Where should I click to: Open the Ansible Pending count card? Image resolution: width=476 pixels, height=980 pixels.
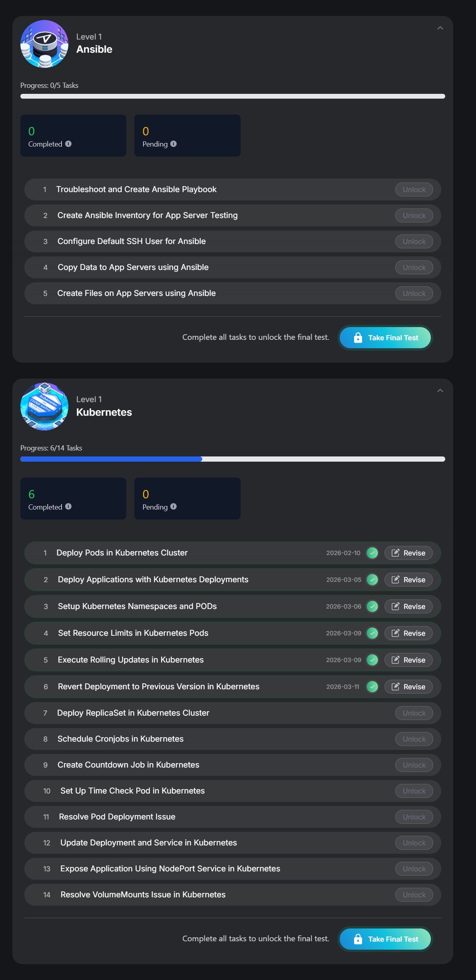tap(187, 136)
